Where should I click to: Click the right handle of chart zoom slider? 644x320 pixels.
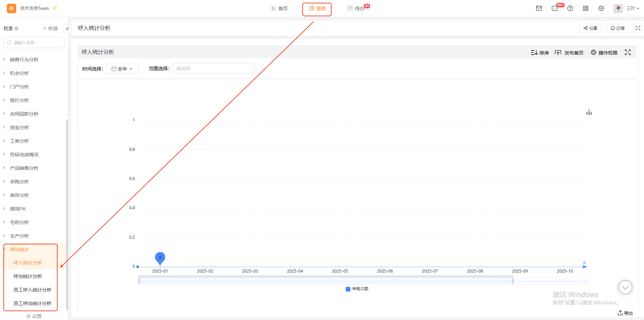[513, 281]
